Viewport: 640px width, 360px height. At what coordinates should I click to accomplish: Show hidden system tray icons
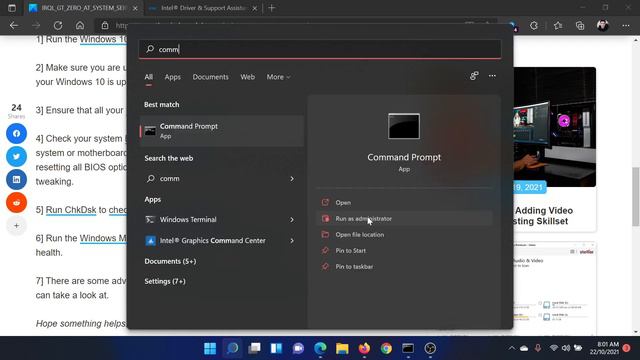pos(511,348)
